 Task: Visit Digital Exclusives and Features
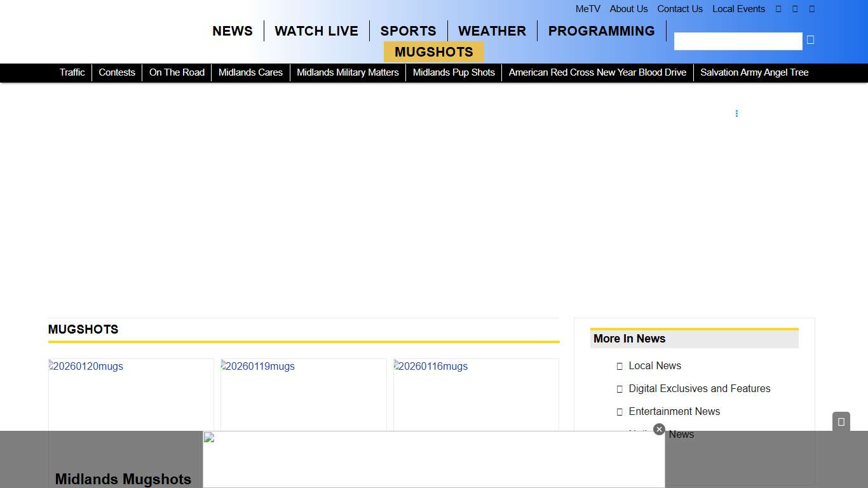click(x=699, y=388)
